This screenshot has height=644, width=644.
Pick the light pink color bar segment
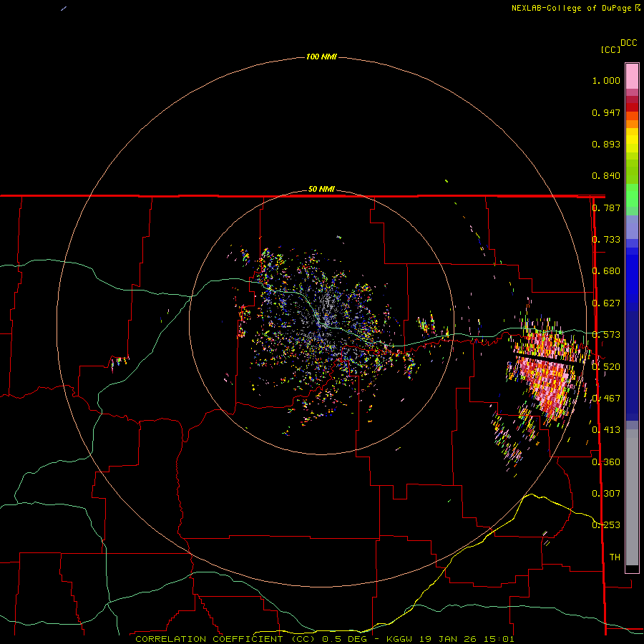632,77
